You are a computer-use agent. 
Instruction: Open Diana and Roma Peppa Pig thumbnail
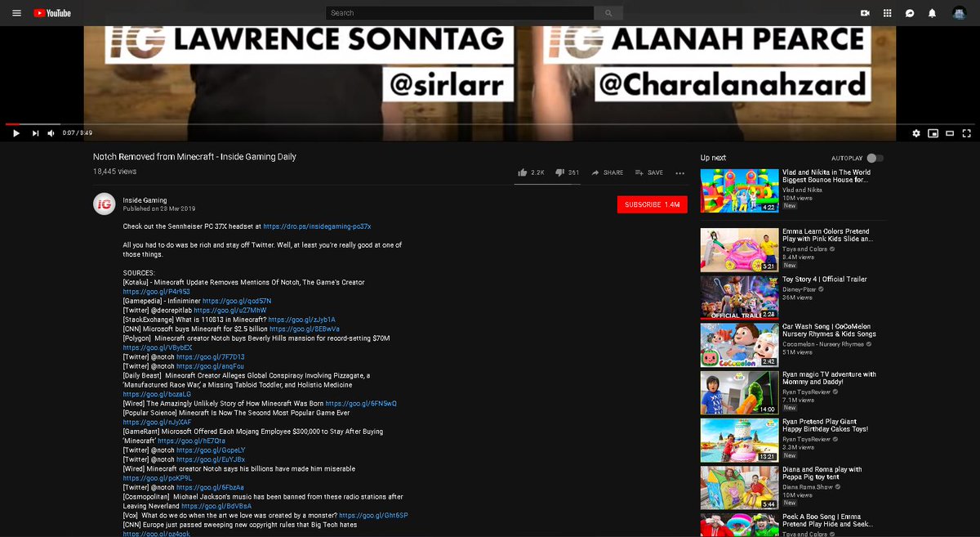[739, 488]
